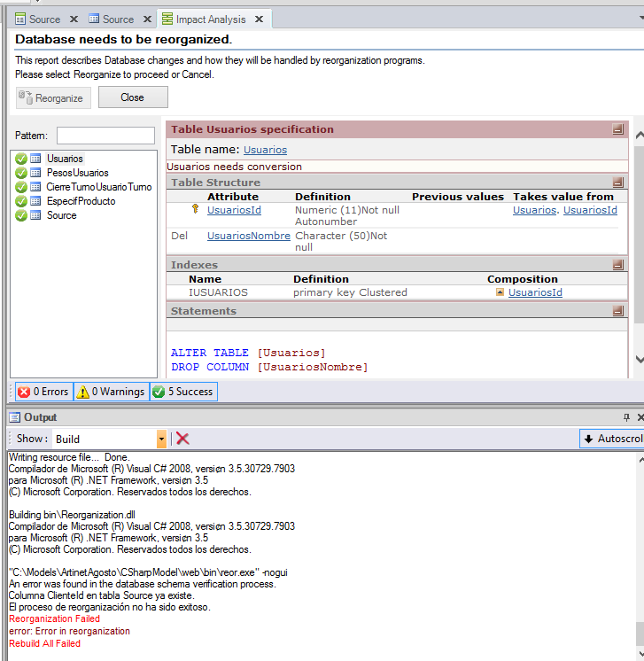Select Usuarios table in the list
Image resolution: width=644 pixels, height=661 pixels.
[65, 159]
